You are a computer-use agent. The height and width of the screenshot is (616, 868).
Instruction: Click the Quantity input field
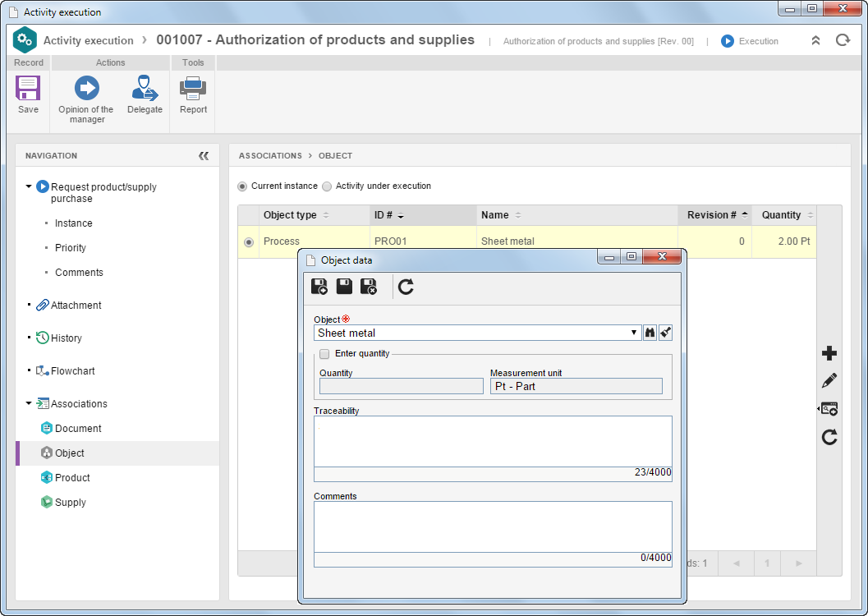point(402,386)
